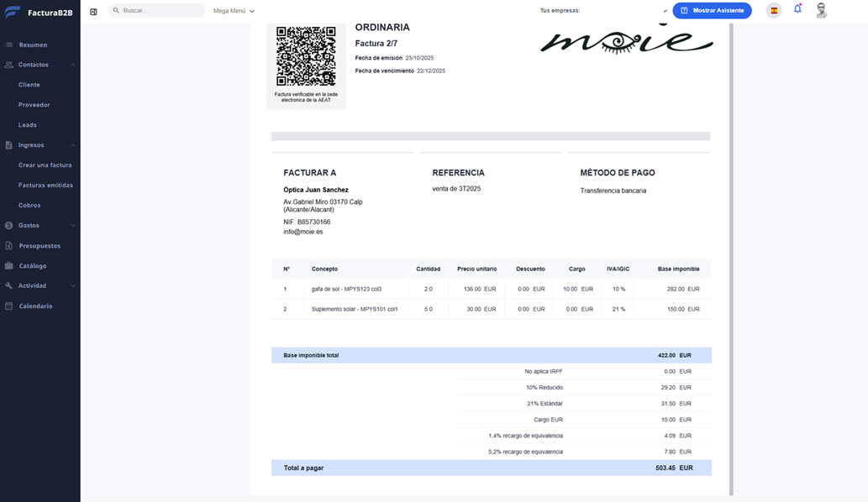868x502 pixels.
Task: Expand the Actividad section
Action: click(x=73, y=286)
